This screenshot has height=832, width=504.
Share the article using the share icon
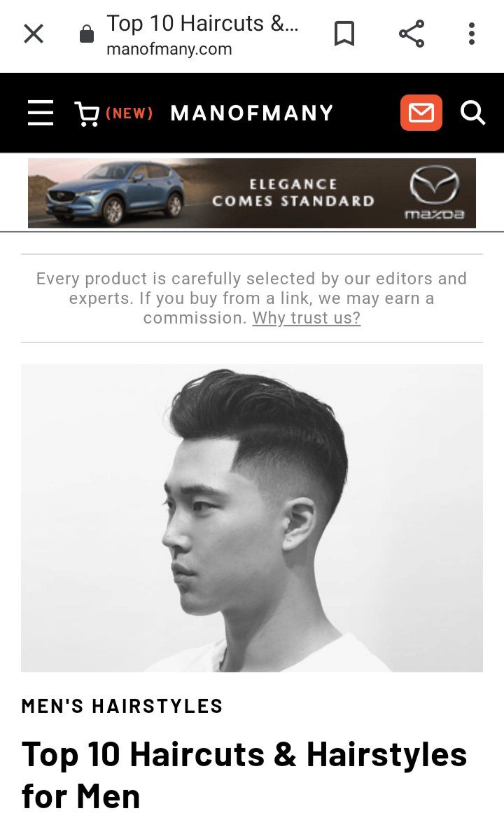[x=412, y=34]
